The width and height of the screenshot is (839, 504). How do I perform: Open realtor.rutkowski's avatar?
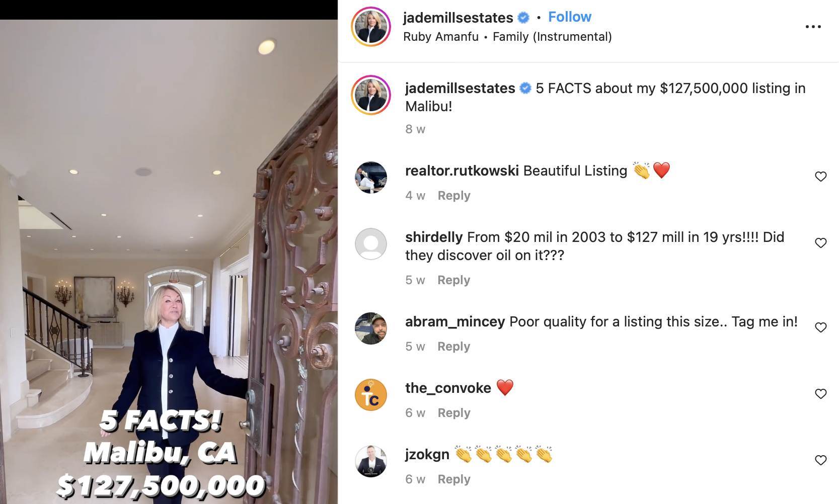371,178
